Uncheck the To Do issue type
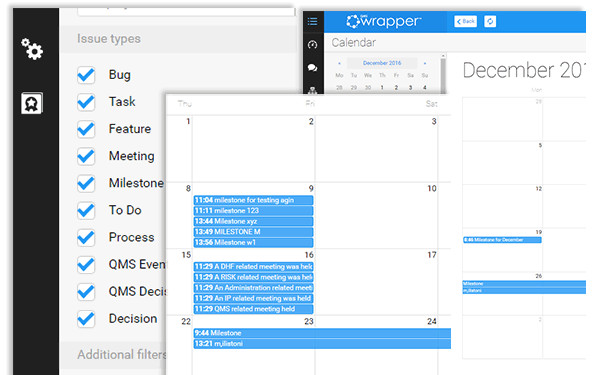 click(86, 210)
